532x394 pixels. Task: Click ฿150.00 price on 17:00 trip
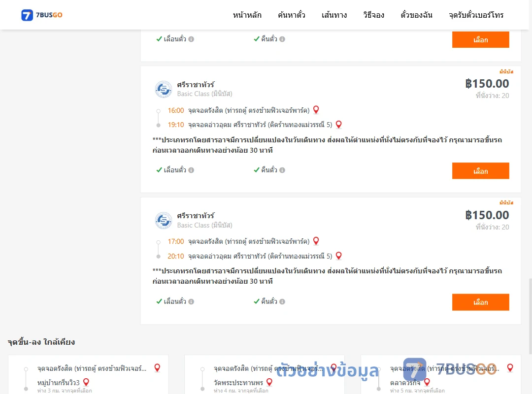pos(487,215)
